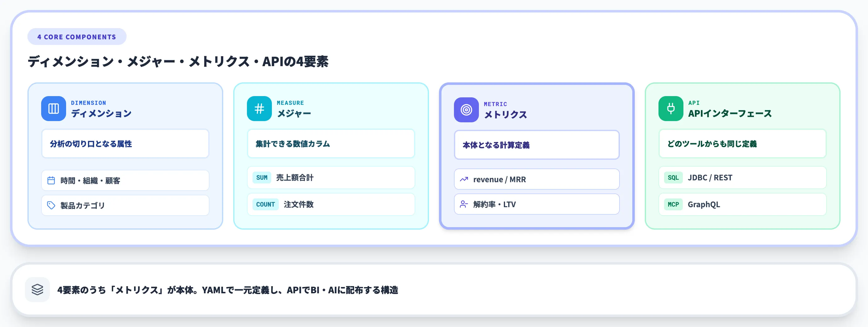Click the calendar icon beside 時間・組織・顧客
Image resolution: width=868 pixels, height=327 pixels.
click(51, 180)
